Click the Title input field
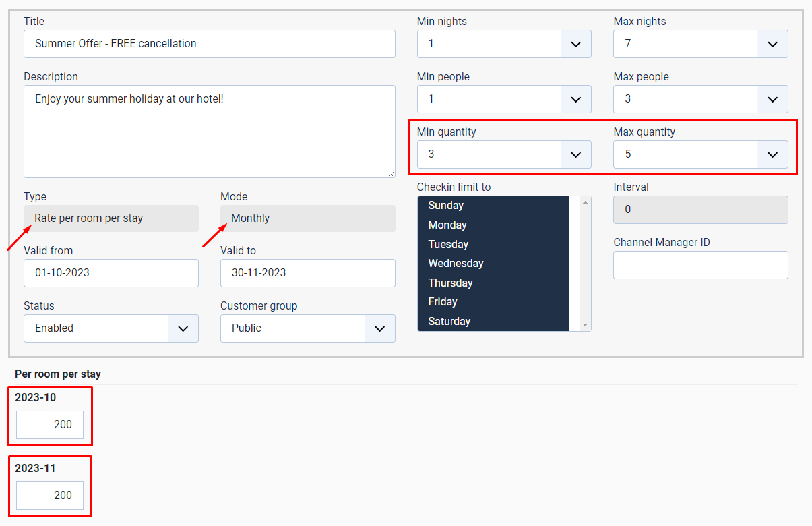This screenshot has height=526, width=812. (209, 44)
